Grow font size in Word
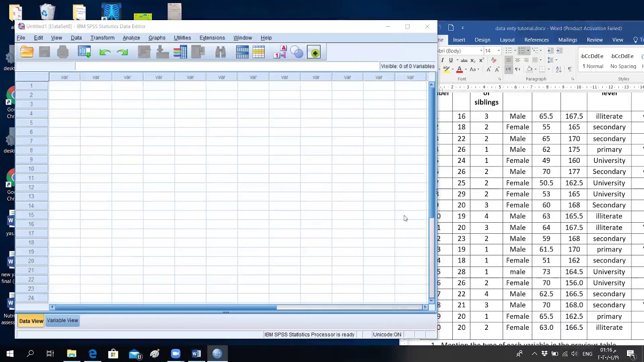644x362 pixels. click(489, 69)
